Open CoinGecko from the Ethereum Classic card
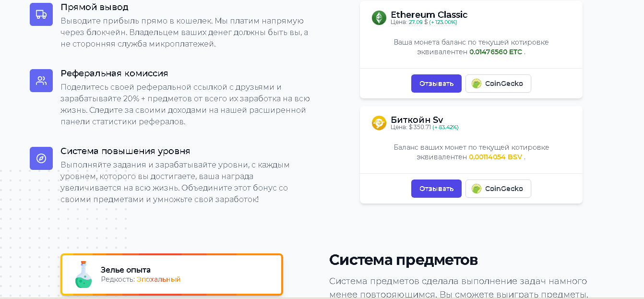Image resolution: width=644 pixels, height=299 pixels. (498, 83)
